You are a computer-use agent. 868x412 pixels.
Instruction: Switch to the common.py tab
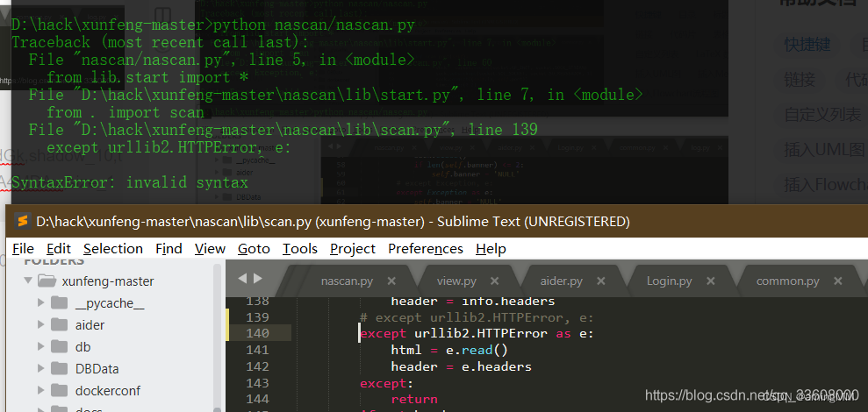788,281
